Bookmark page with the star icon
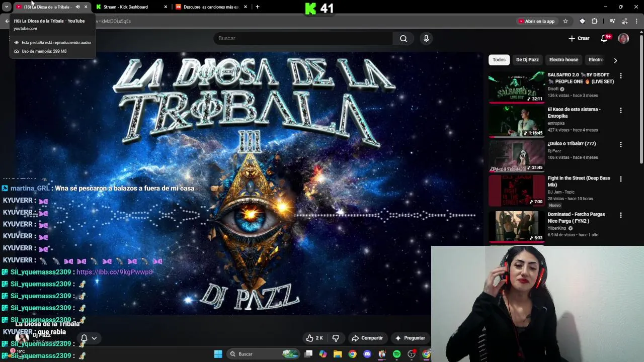 tap(566, 21)
